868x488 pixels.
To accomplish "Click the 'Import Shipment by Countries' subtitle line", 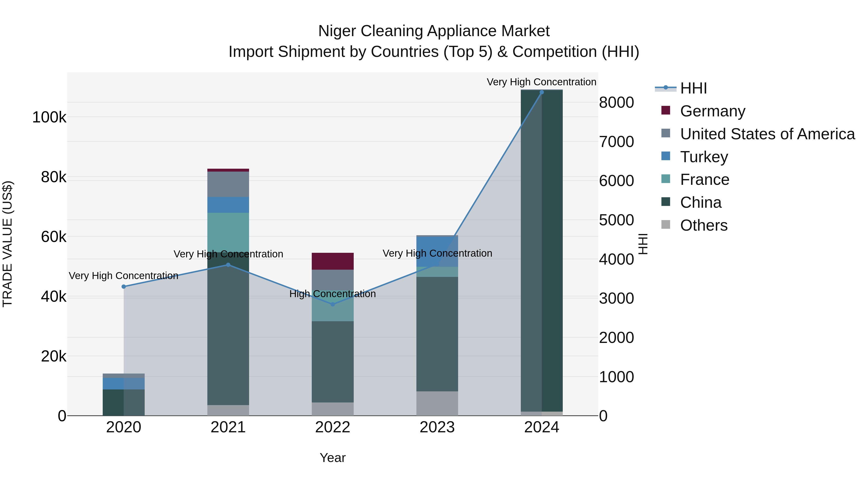I will coord(434,52).
